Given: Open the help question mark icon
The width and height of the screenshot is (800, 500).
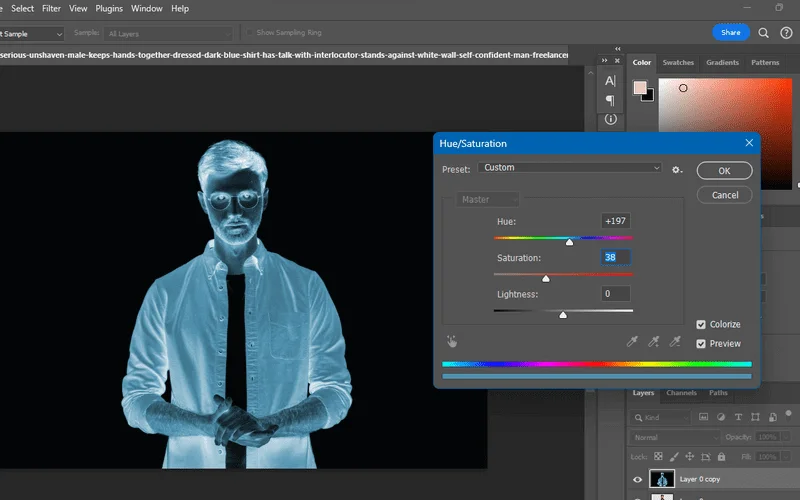Looking at the screenshot, I should 786,33.
